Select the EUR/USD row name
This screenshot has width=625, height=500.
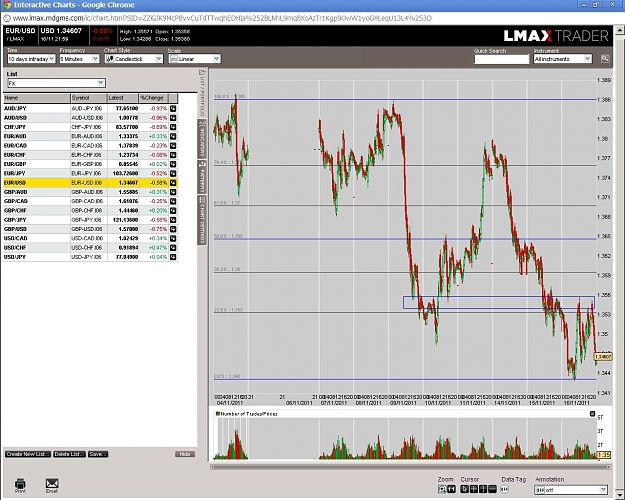(15, 183)
